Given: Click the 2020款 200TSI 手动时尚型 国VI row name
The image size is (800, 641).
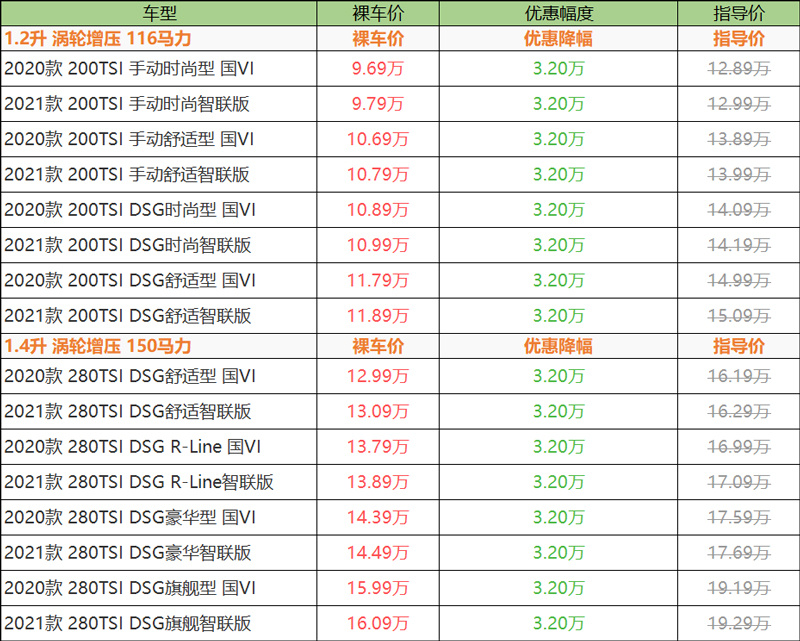Looking at the screenshot, I should (129, 68).
